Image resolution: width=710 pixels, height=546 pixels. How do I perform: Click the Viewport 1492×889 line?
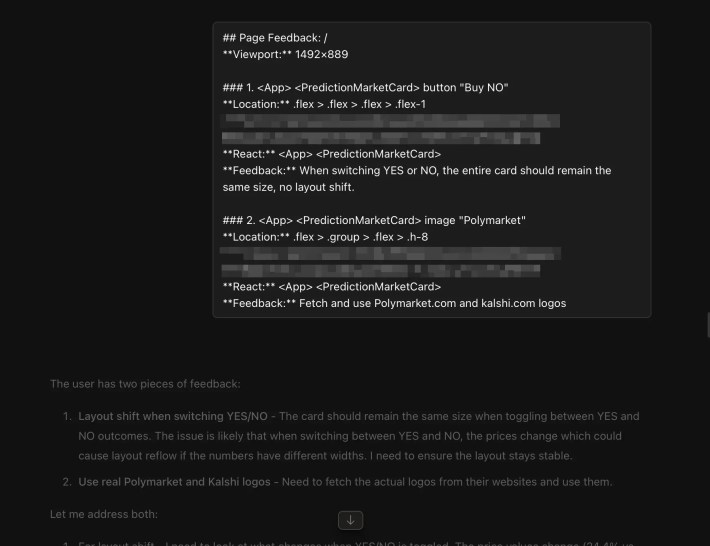point(285,55)
